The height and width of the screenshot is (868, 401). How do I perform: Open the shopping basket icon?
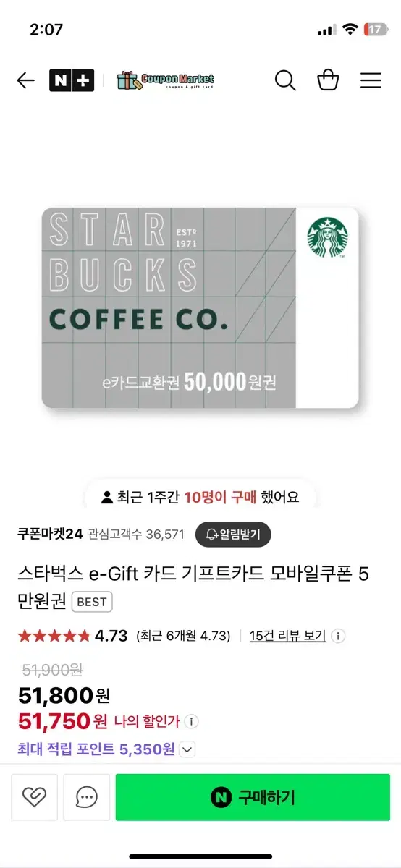coord(329,80)
